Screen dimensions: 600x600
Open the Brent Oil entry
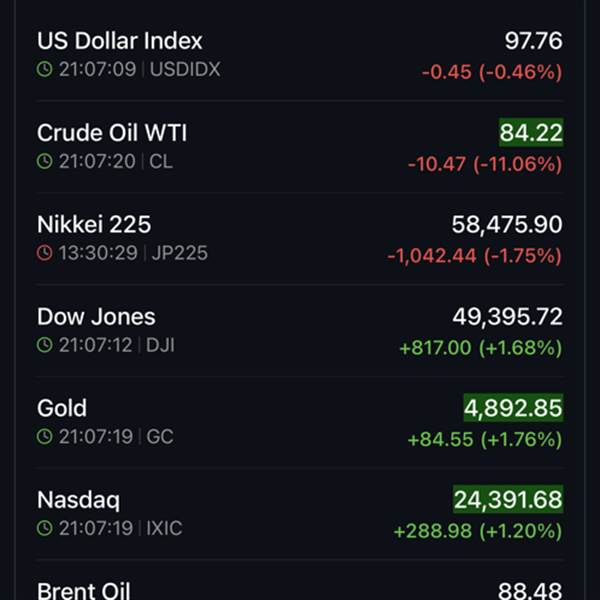click(x=83, y=591)
